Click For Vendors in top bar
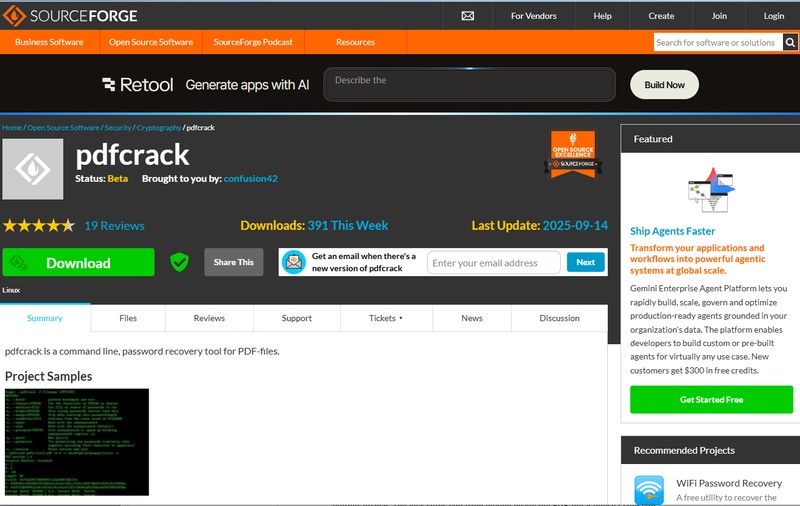Image resolution: width=800 pixels, height=506 pixels. point(534,16)
